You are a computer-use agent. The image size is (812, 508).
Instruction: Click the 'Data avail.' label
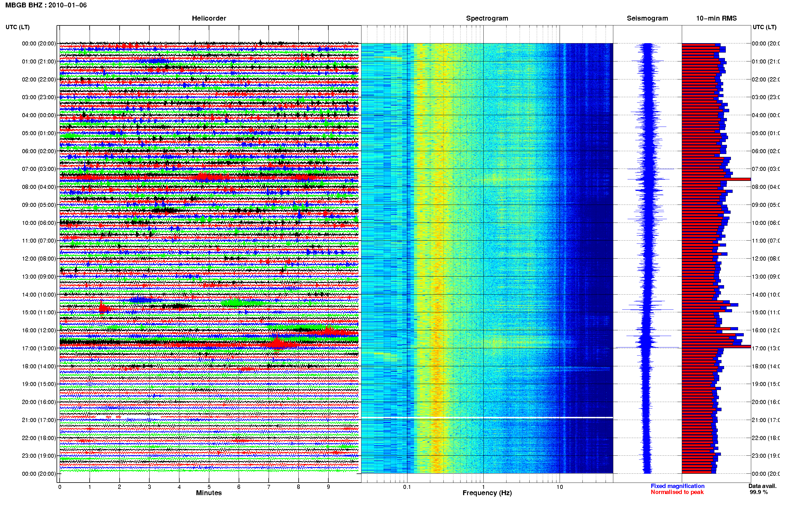[762, 486]
